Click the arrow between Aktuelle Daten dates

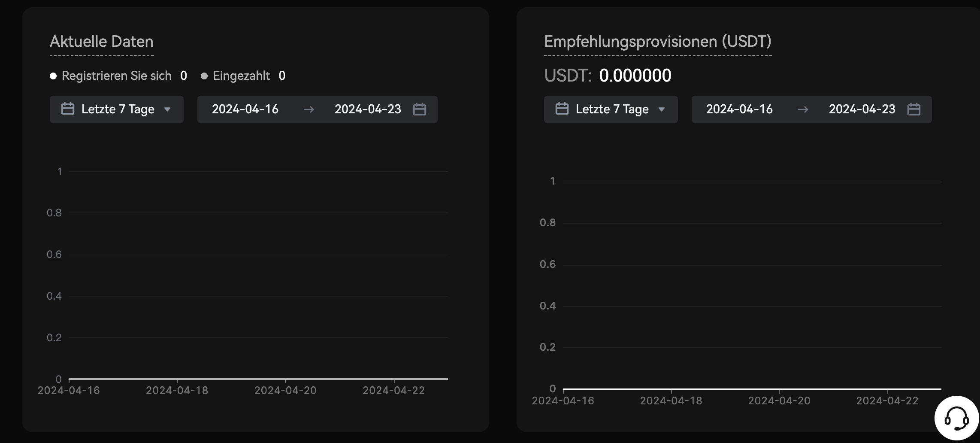coord(309,109)
